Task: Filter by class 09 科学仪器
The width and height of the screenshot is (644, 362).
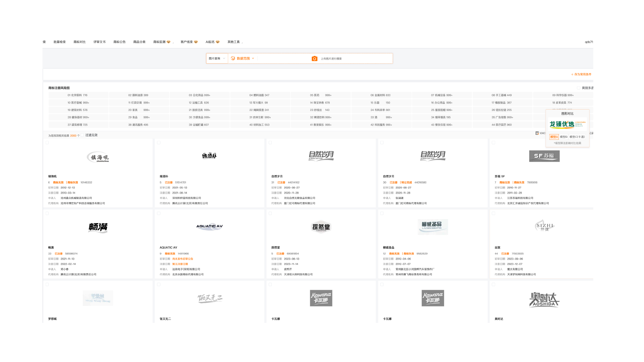Action: (563, 95)
